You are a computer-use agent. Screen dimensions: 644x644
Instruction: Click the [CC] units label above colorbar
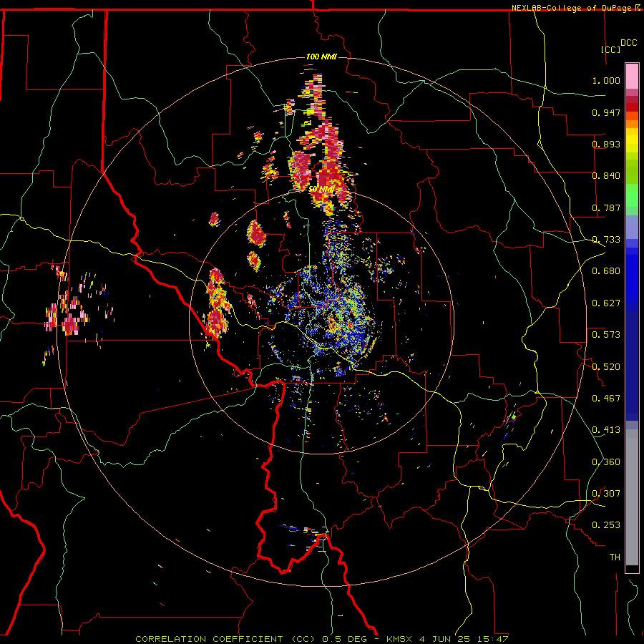click(x=611, y=49)
